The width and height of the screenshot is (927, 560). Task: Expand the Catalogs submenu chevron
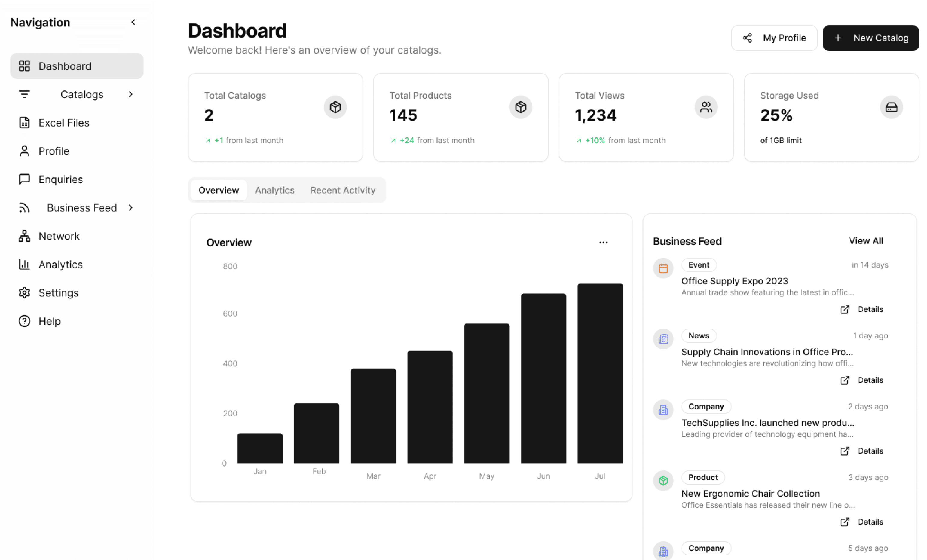[x=130, y=94]
